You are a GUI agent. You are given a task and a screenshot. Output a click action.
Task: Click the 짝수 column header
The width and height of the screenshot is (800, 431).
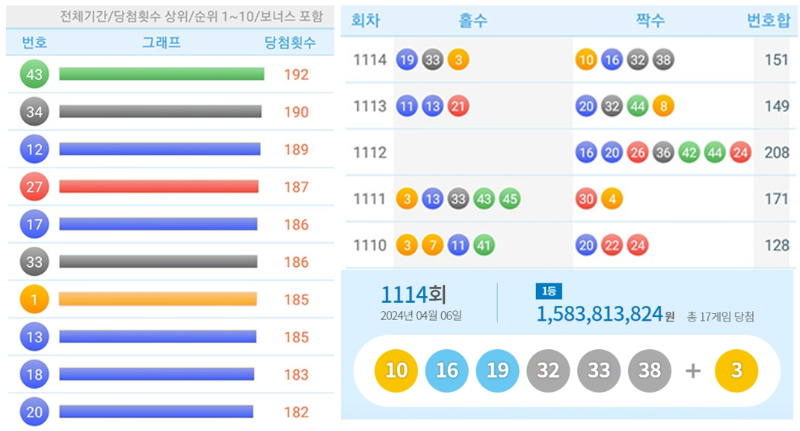pos(650,21)
